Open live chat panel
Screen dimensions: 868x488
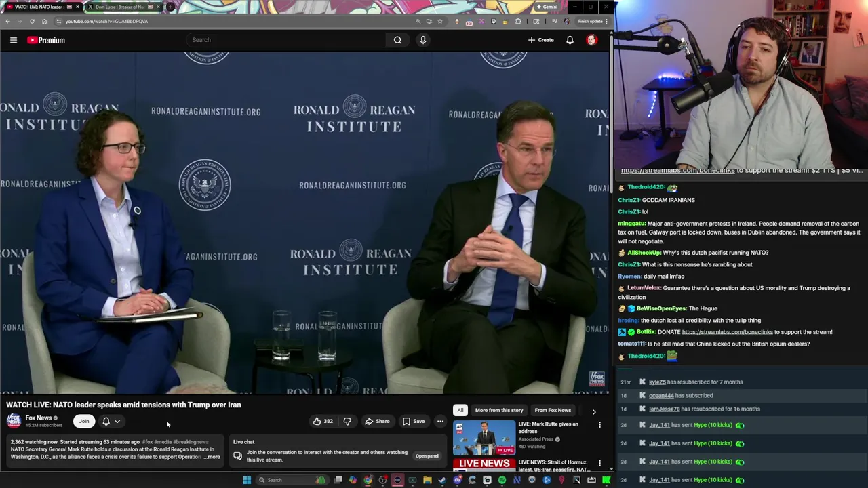tap(427, 456)
